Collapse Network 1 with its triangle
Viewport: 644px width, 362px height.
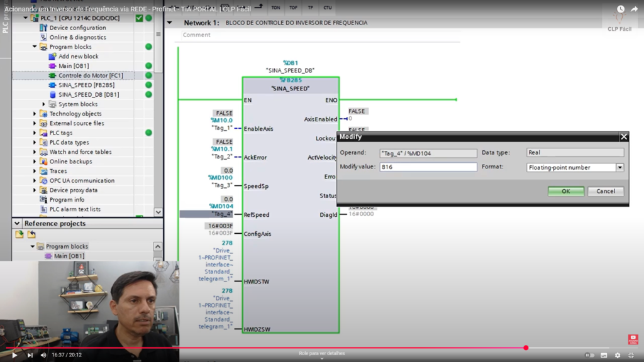170,23
